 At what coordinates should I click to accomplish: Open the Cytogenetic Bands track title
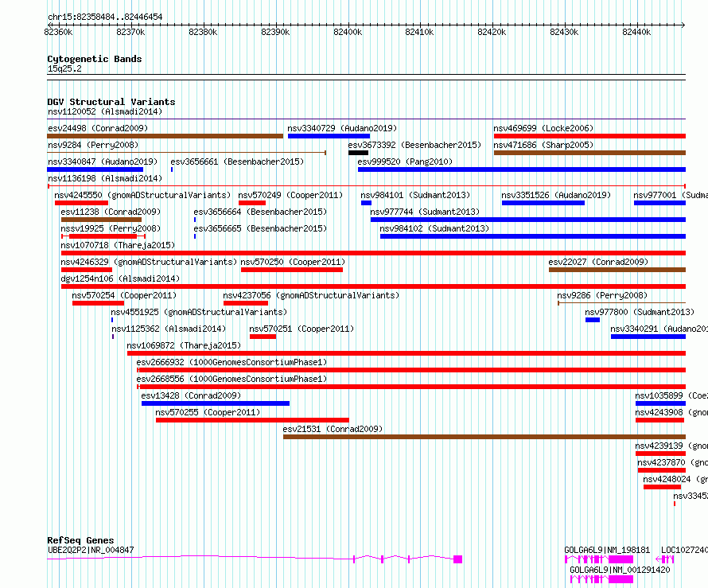95,59
